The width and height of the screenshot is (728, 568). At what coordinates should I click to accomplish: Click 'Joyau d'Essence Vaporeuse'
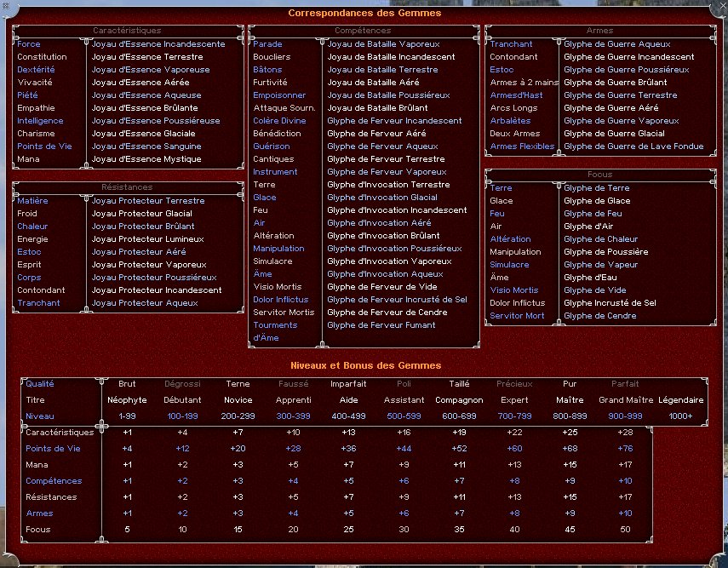coord(151,70)
